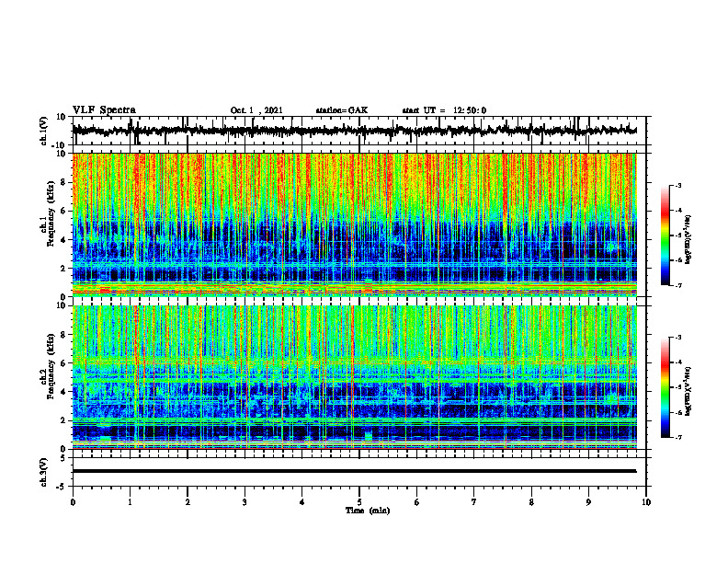728x563 pixels.
Task: Click the "station=GAK" header label
Action: pyautogui.click(x=342, y=110)
